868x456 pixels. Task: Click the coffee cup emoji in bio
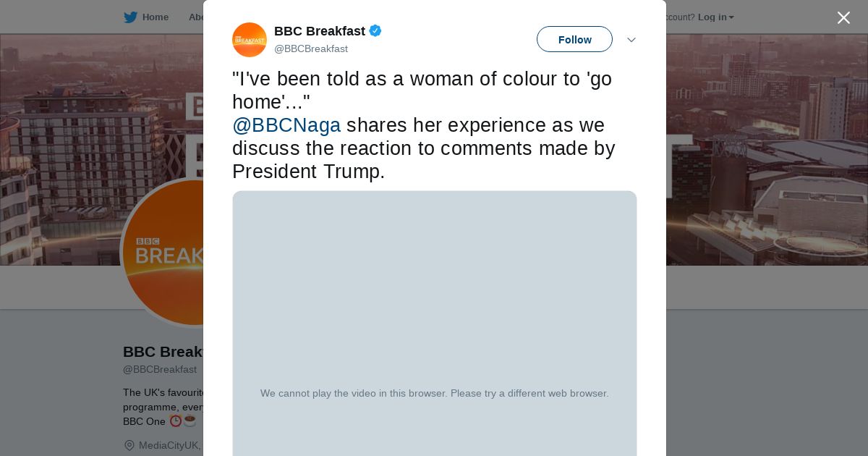[x=190, y=421]
